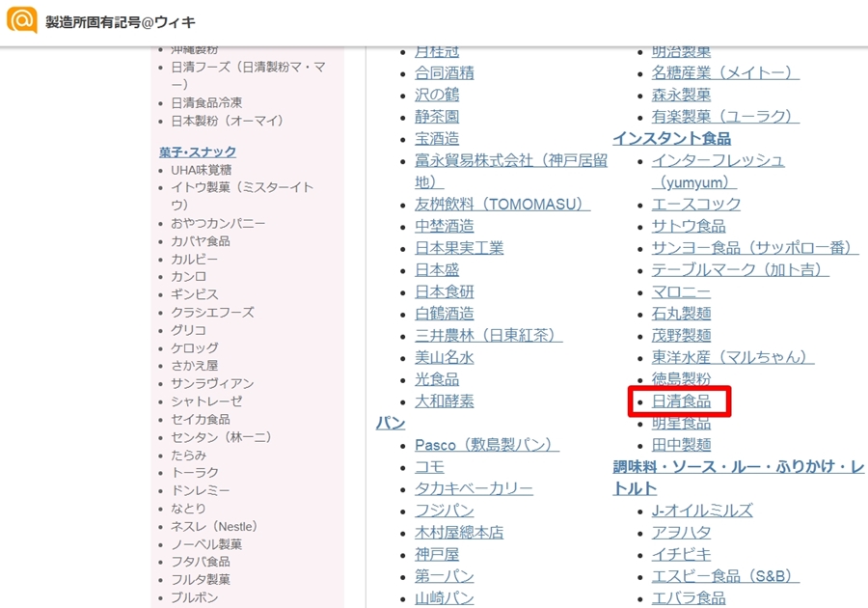This screenshot has height=608, width=868.
Task: Open the 調味料・ソース・ルー・ふりかけ・レトルト heading
Action: click(x=739, y=478)
